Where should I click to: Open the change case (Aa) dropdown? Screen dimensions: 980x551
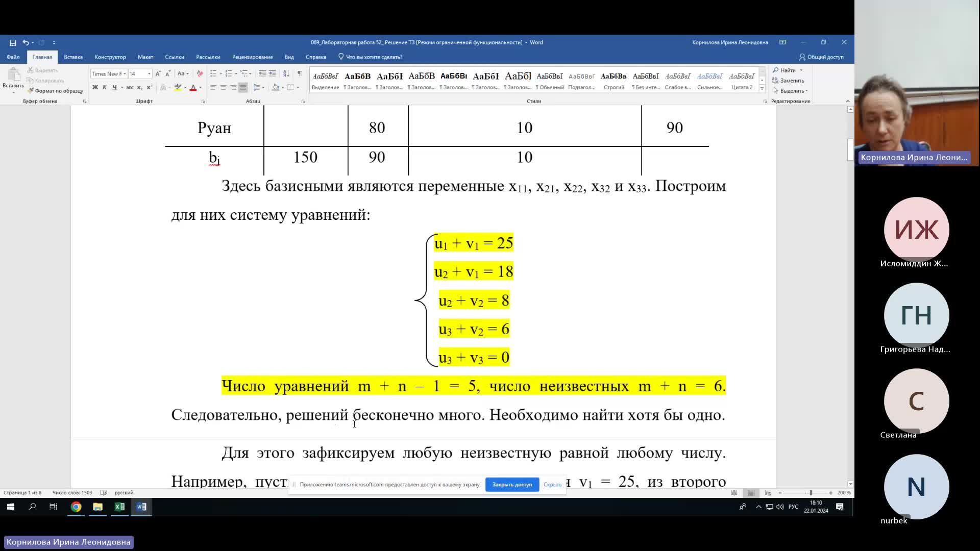click(183, 74)
